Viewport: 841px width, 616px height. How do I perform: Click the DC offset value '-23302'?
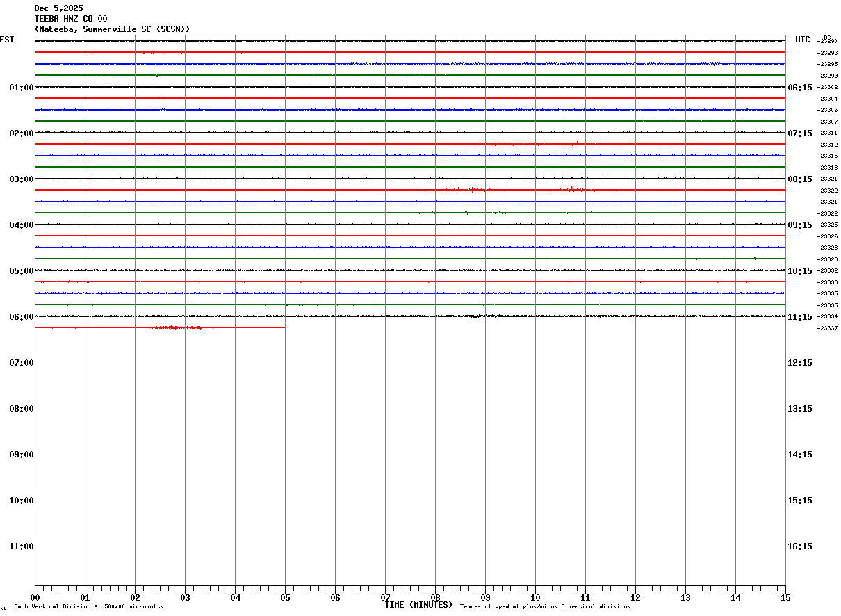[x=828, y=88]
